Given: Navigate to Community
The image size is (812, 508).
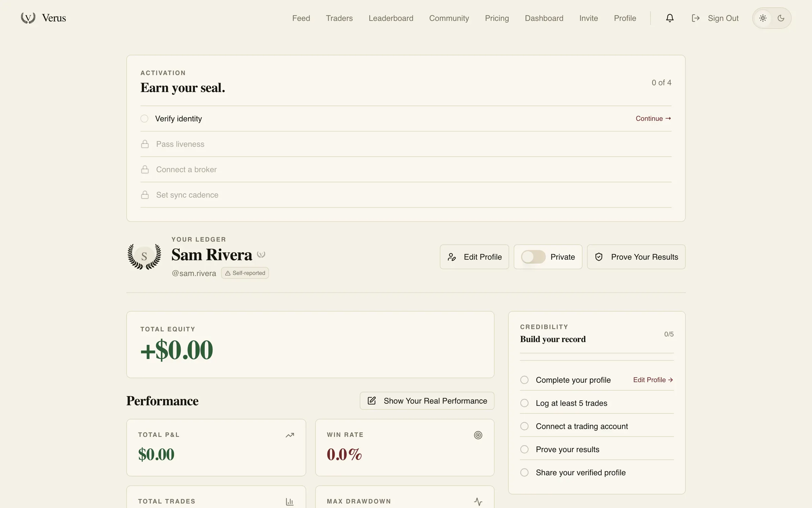Looking at the screenshot, I should click(449, 18).
